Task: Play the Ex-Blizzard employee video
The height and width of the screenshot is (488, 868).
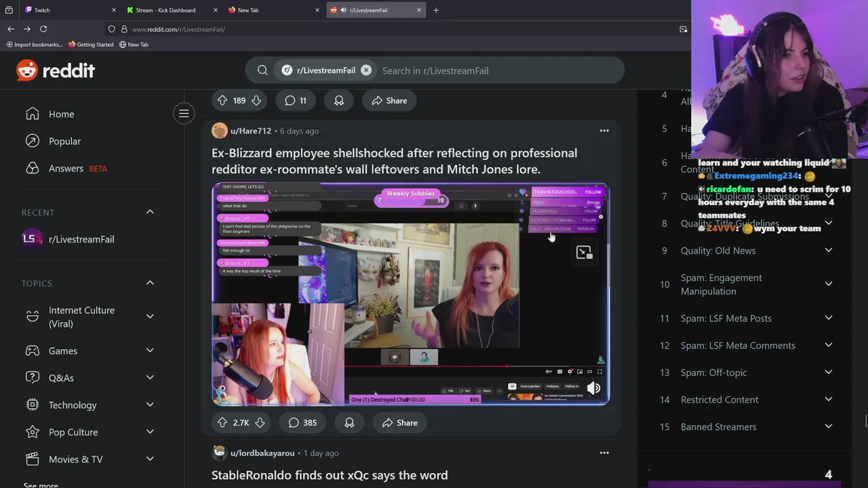Action: (410, 294)
